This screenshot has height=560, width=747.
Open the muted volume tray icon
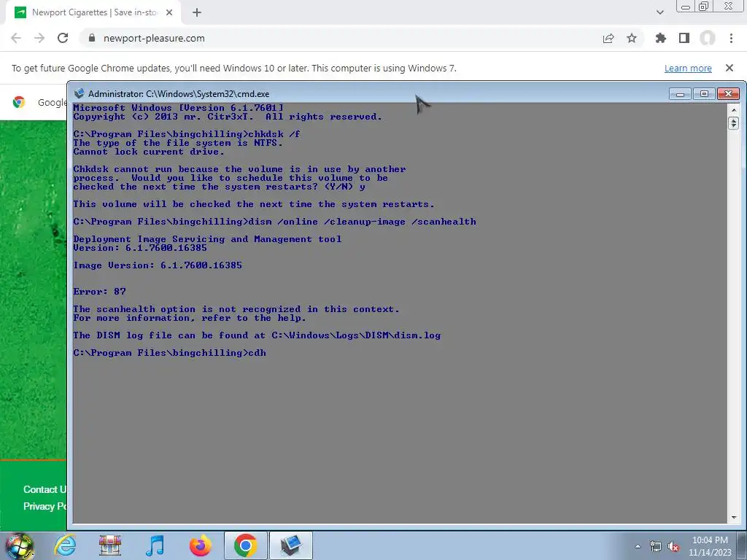(x=673, y=547)
